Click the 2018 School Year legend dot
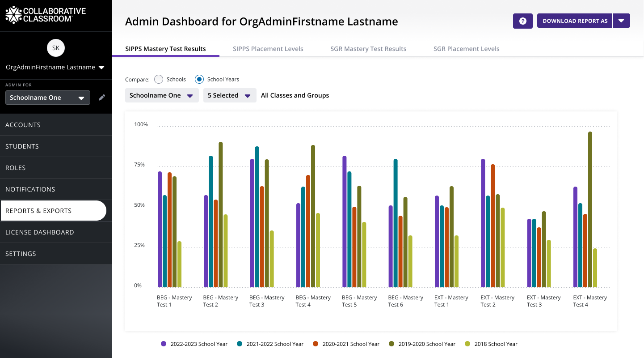The image size is (644, 358). tap(467, 344)
